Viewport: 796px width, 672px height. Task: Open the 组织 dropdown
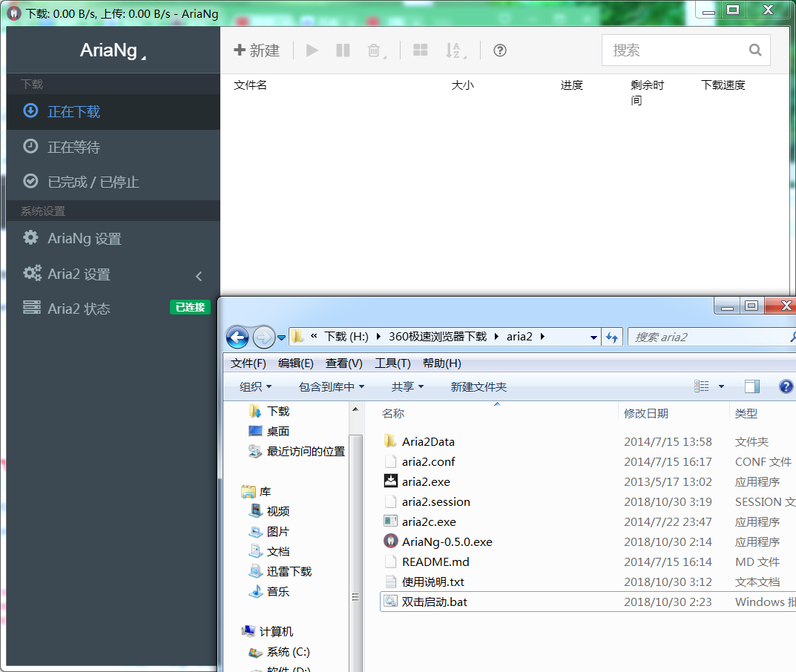tap(255, 386)
